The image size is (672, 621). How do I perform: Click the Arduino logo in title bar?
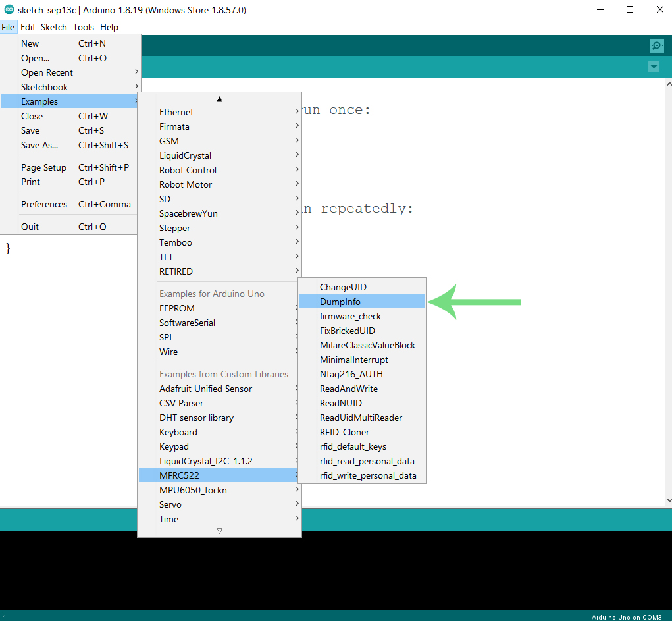[9, 9]
